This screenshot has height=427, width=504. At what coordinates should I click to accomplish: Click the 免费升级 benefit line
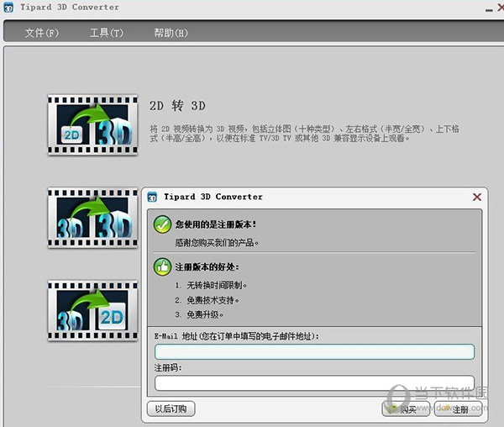pyautogui.click(x=199, y=314)
